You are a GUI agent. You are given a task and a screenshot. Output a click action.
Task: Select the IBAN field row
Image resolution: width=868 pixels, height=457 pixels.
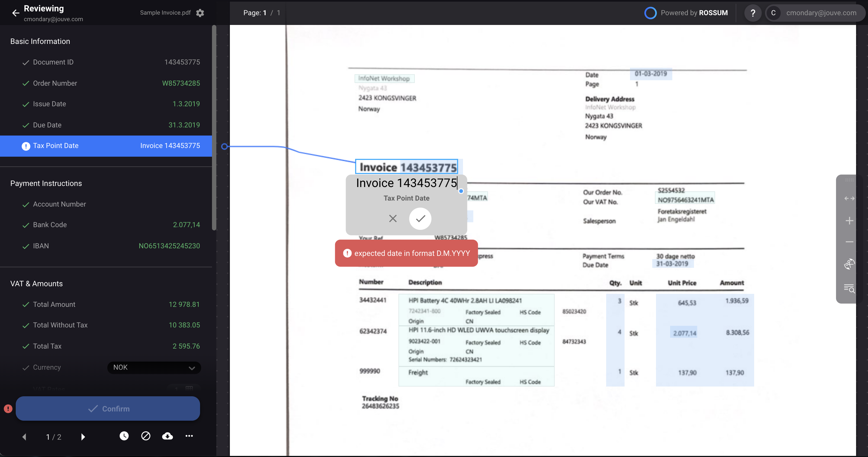pyautogui.click(x=106, y=246)
